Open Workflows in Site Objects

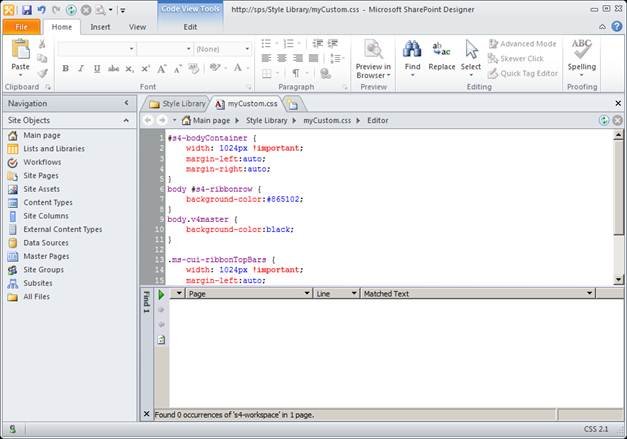tap(42, 162)
